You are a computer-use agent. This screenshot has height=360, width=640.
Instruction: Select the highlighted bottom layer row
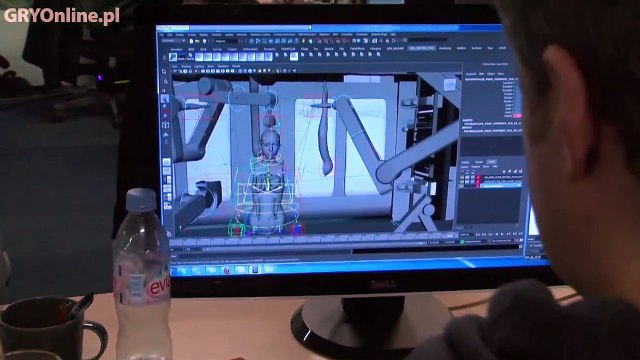coord(501,186)
